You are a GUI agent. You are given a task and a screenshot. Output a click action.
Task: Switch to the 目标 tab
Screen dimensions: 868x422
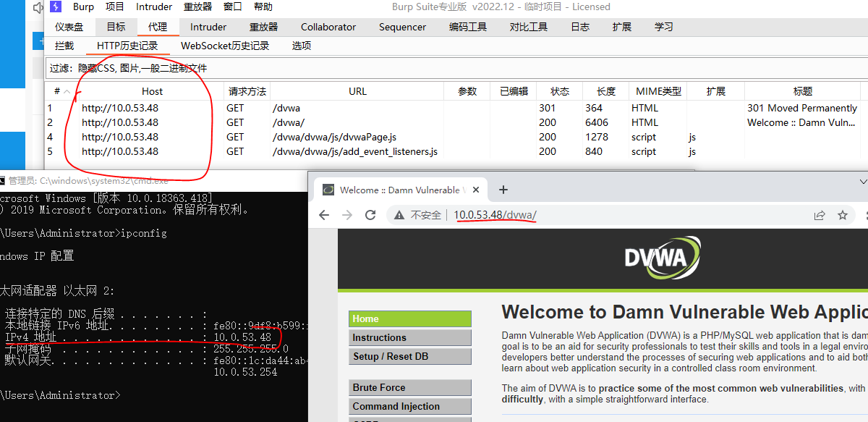point(116,27)
